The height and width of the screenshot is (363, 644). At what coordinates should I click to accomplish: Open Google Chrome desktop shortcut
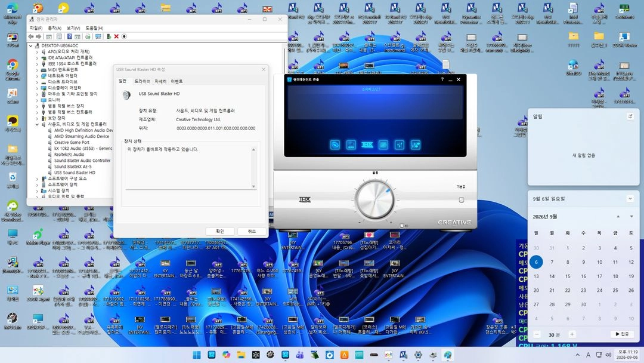pos(13,69)
